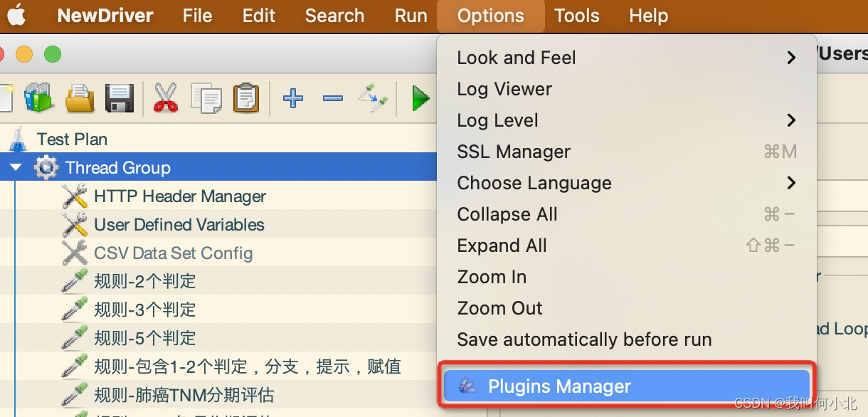Click the Open file folder icon
This screenshot has height=417, width=868.
[x=80, y=98]
